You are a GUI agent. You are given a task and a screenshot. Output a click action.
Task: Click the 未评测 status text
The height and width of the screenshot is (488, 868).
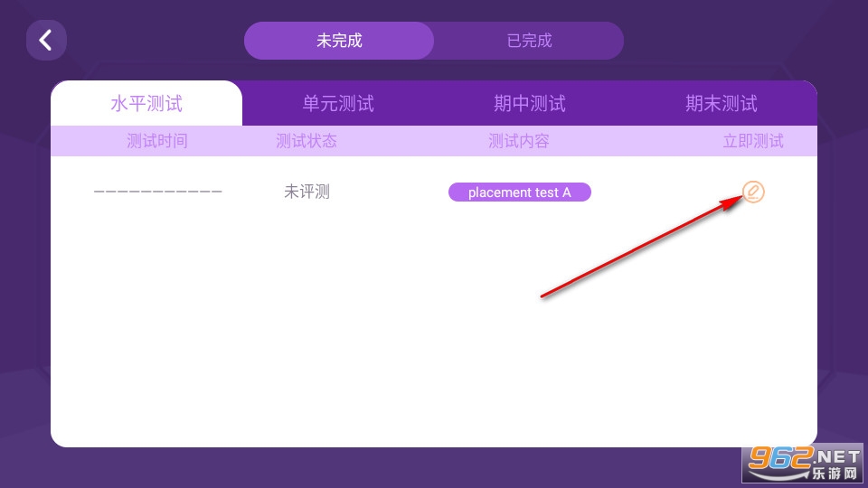click(307, 192)
